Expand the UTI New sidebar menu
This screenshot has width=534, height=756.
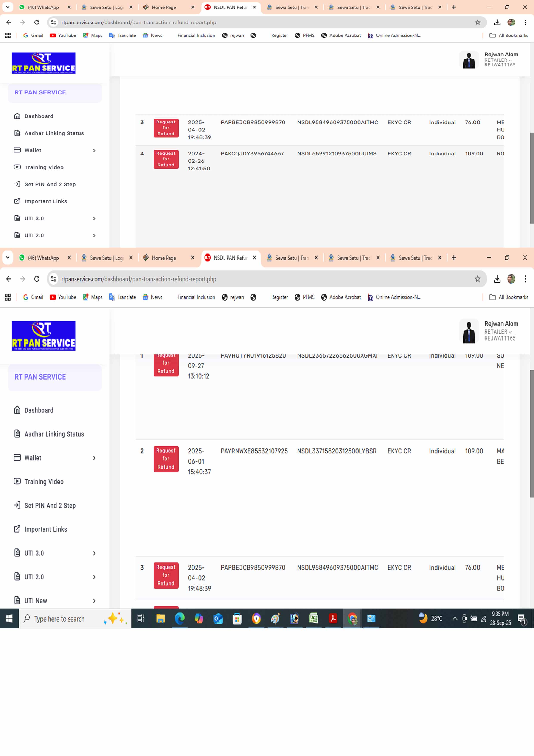[94, 601]
